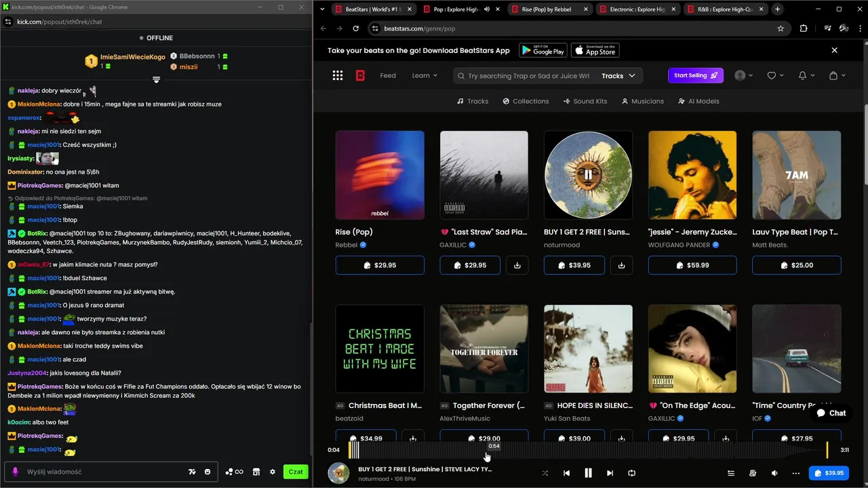The height and width of the screenshot is (488, 868).
Task: Select the Tracks category tab
Action: (473, 101)
